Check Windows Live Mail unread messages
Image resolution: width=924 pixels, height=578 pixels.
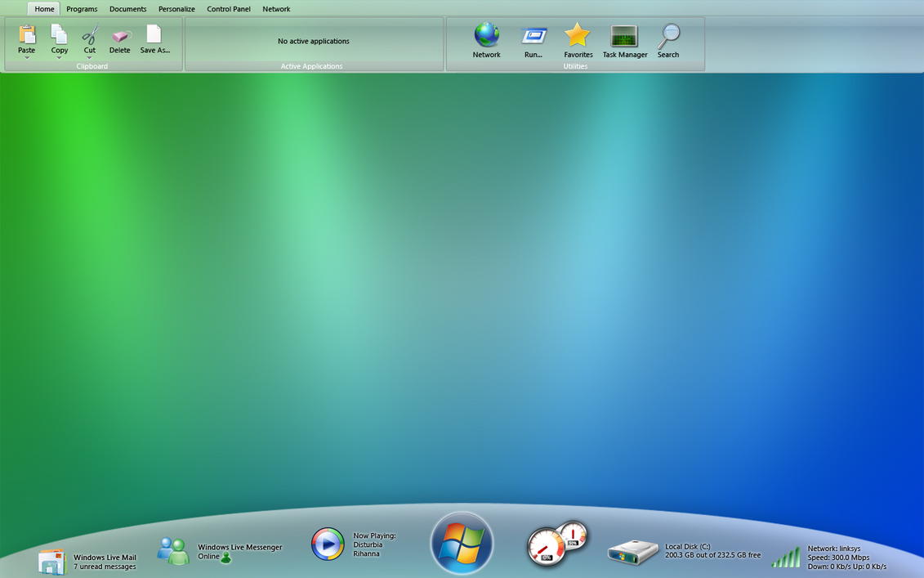[x=103, y=565]
